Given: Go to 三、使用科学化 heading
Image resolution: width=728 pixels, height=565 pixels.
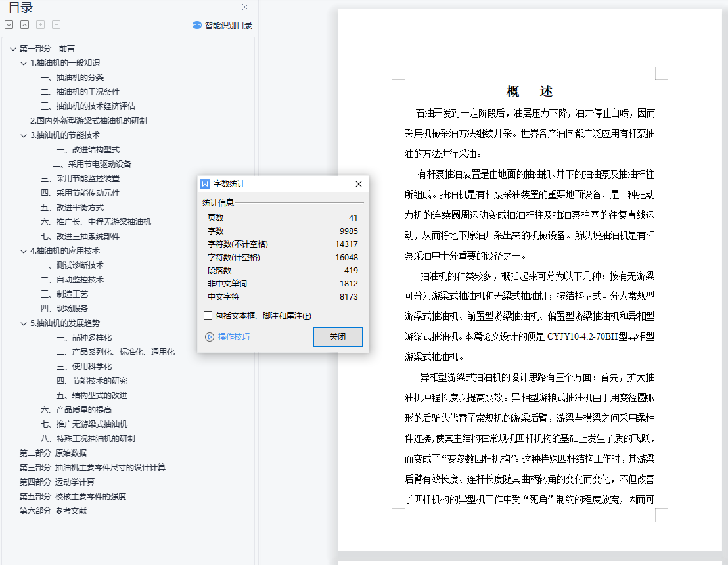Looking at the screenshot, I should pyautogui.click(x=84, y=367).
